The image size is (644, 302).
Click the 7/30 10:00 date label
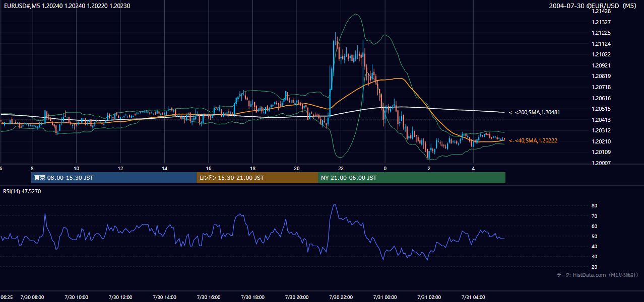[x=76, y=297]
